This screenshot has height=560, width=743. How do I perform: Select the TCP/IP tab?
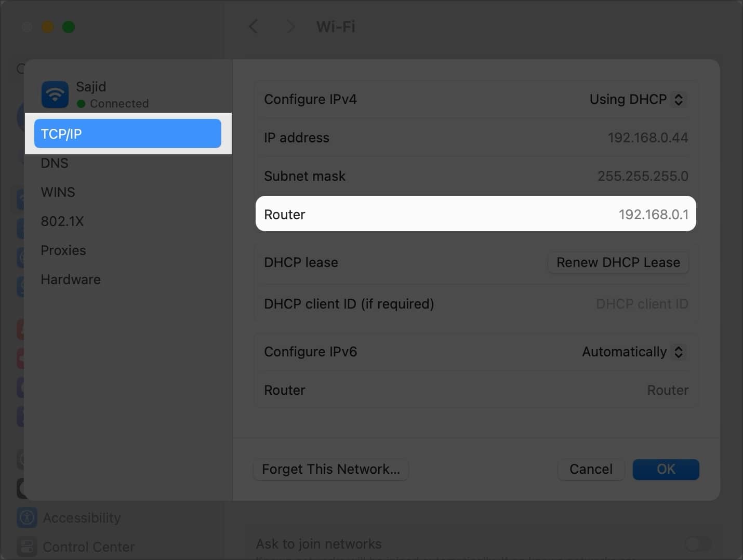128,134
